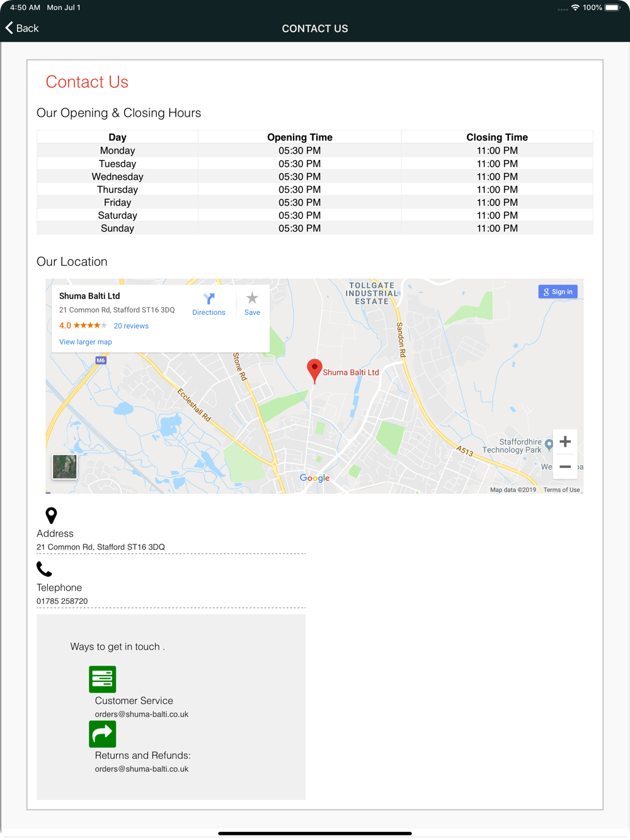This screenshot has width=630, height=840.
Task: Zoom in on the map
Action: point(565,441)
